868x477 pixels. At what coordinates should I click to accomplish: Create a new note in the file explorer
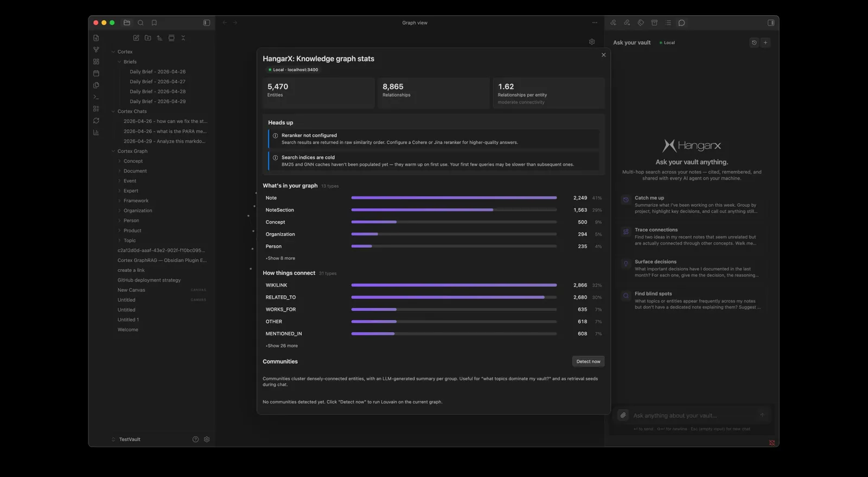click(x=136, y=38)
